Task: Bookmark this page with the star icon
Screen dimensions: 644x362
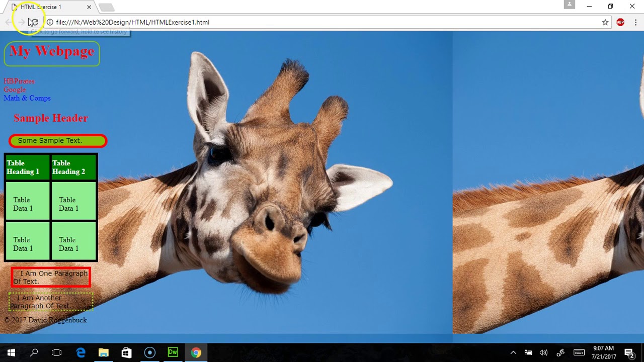Action: [605, 22]
